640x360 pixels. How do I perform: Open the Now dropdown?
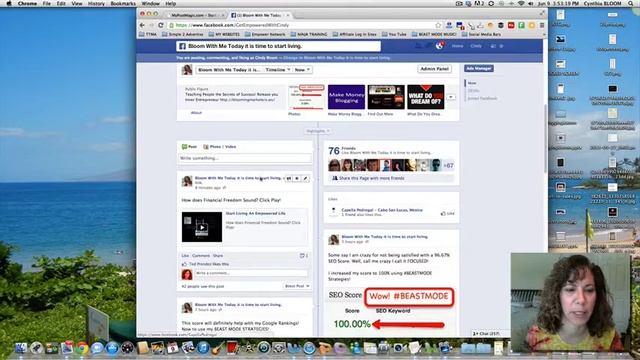(302, 70)
